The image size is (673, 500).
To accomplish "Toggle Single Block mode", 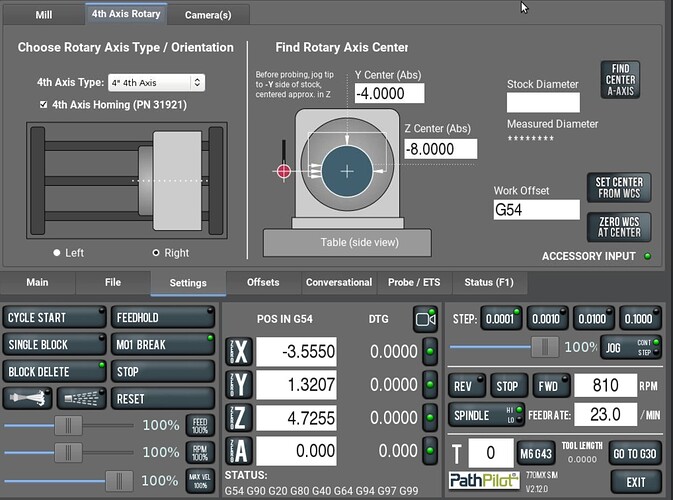I will (x=53, y=344).
